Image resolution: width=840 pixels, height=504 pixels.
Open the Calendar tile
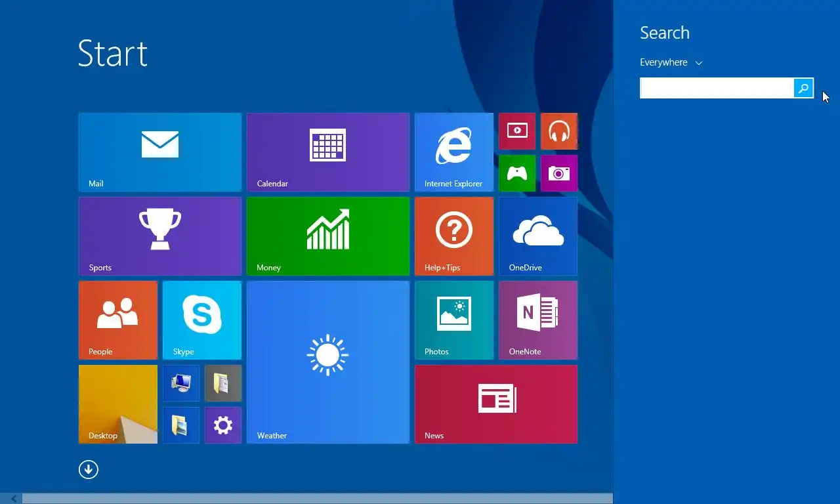coord(328,152)
